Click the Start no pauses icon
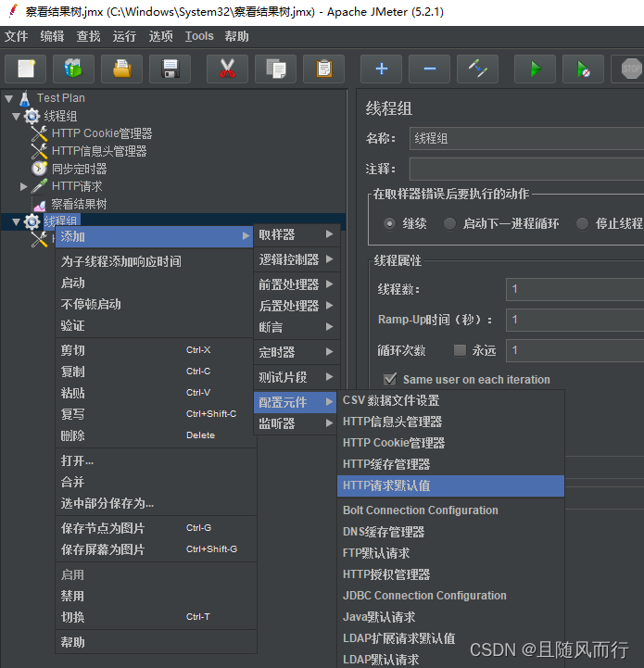 tap(584, 69)
